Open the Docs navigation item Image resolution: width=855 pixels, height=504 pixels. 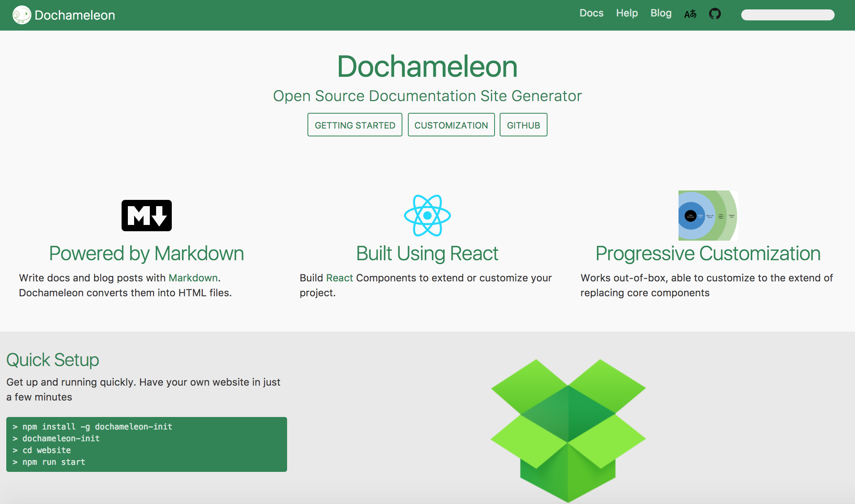(x=591, y=13)
